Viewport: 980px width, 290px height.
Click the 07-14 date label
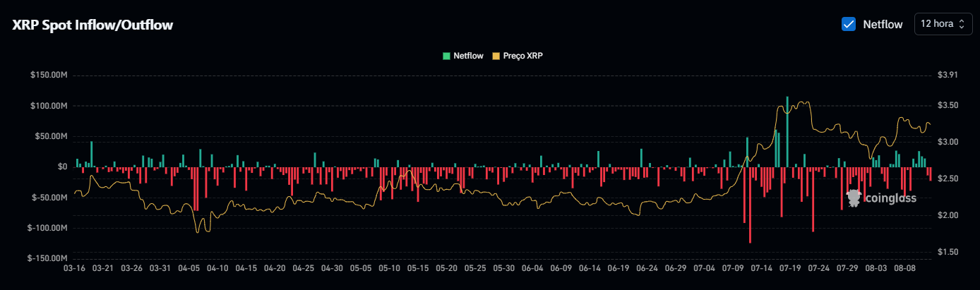coord(761,268)
